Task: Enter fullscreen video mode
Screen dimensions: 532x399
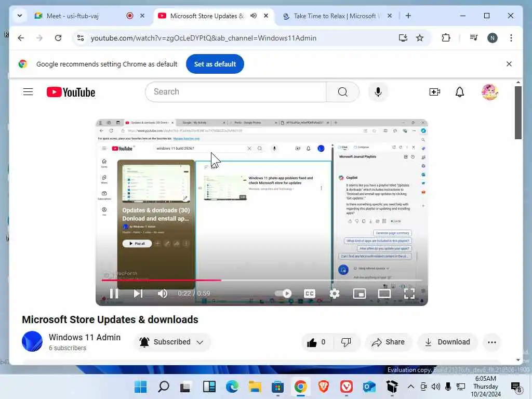Action: point(409,293)
